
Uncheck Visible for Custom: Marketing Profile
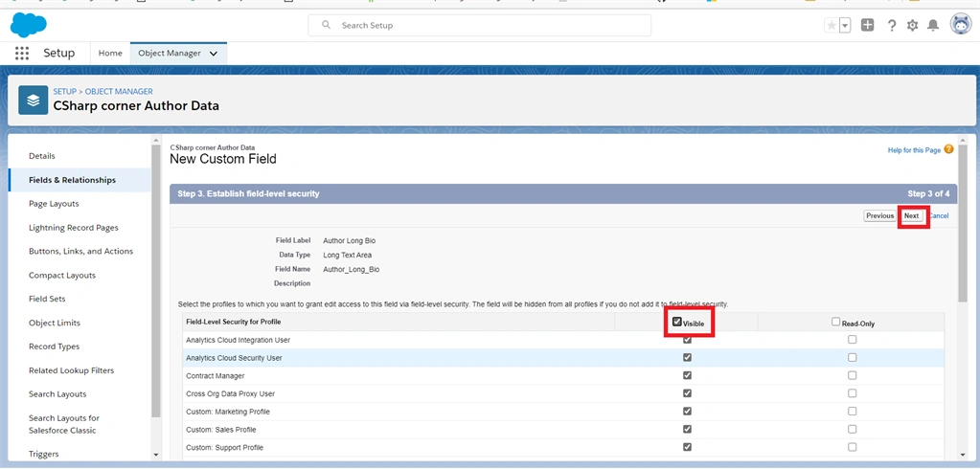coord(688,412)
